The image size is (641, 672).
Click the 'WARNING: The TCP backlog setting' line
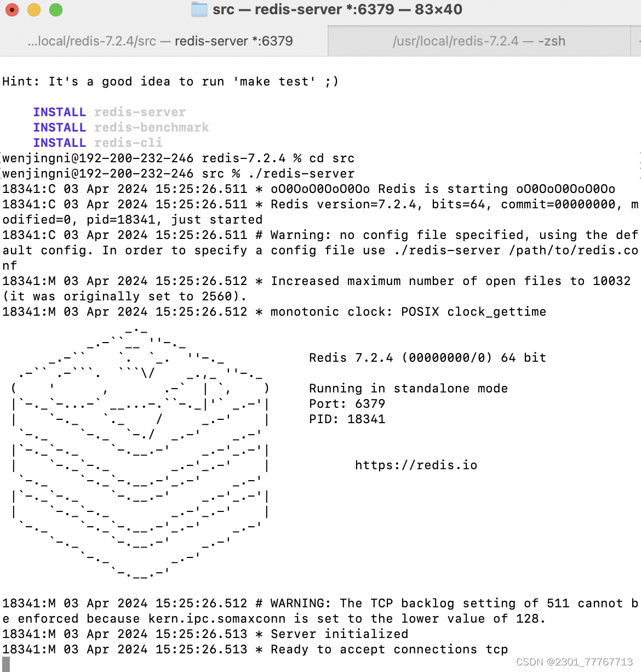pos(321,611)
